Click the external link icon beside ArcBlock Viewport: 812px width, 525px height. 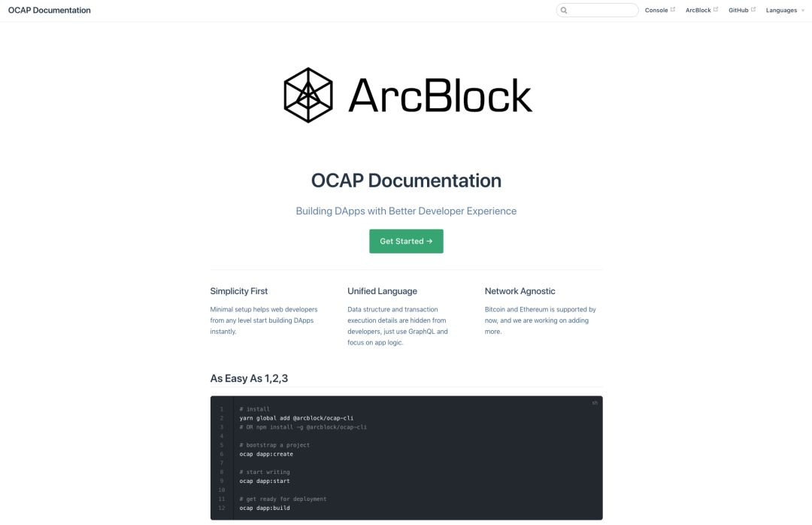coord(716,9)
